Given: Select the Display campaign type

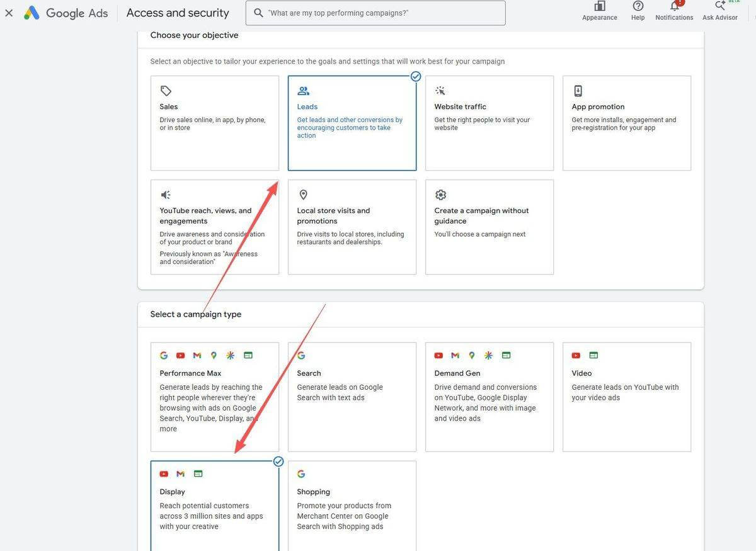Looking at the screenshot, I should coord(215,506).
